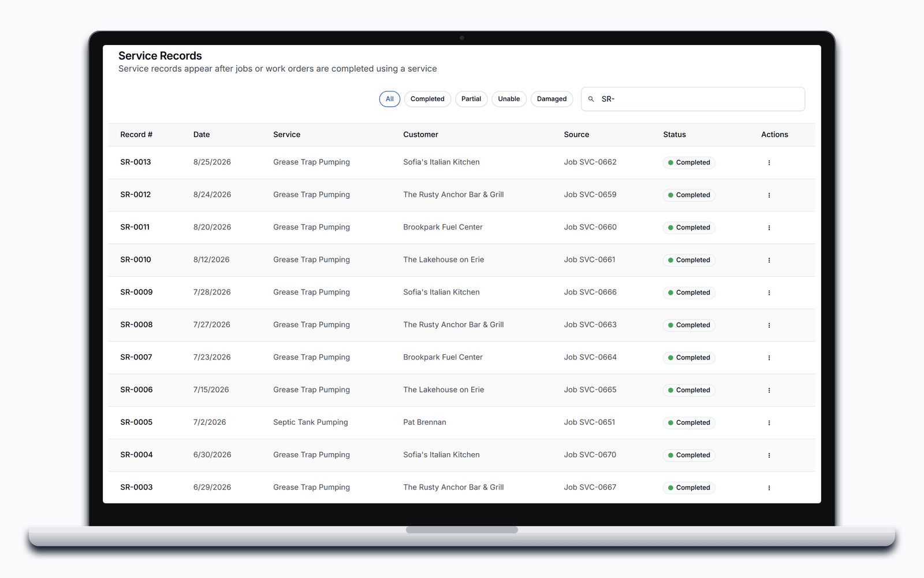Open actions menu for record SR-0013
924x578 pixels.
coord(769,162)
